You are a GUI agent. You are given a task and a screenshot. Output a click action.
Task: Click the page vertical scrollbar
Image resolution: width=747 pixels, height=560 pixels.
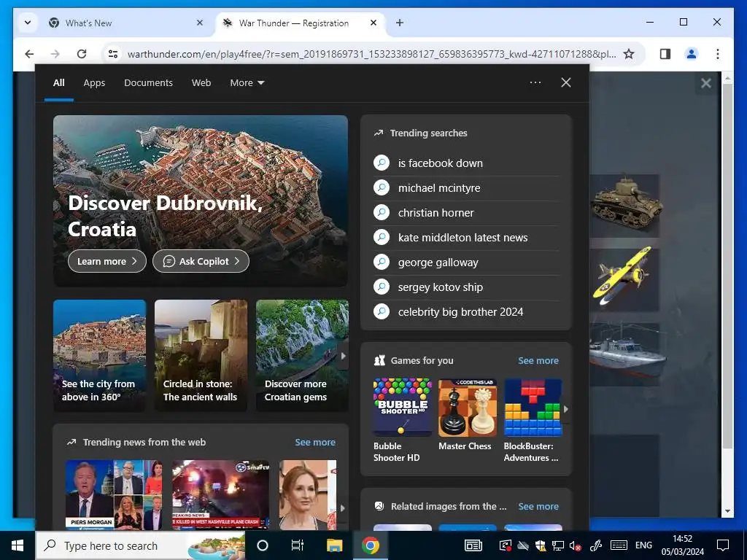pyautogui.click(x=727, y=265)
